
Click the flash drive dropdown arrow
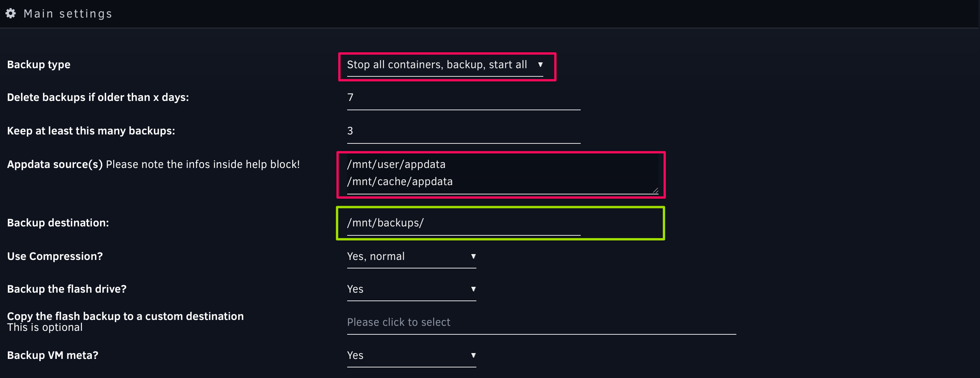point(473,289)
